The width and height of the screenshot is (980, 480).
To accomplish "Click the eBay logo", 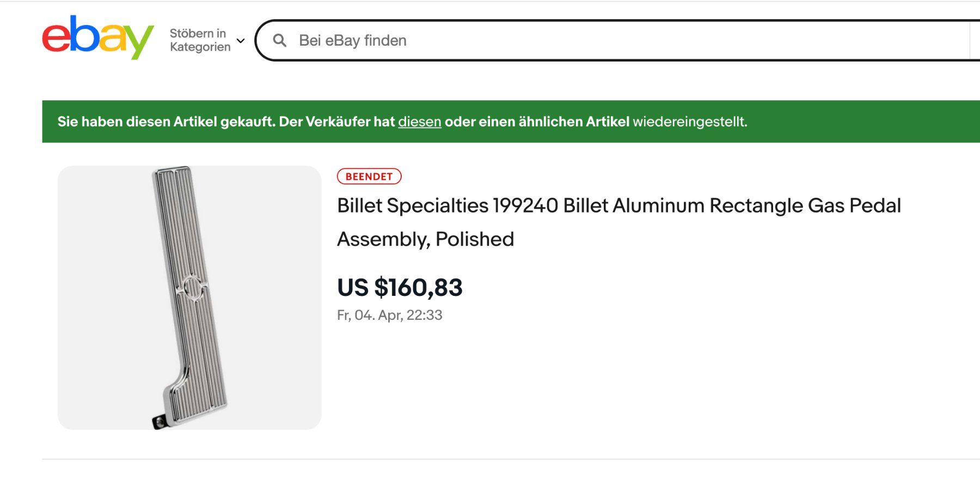I will [98, 37].
